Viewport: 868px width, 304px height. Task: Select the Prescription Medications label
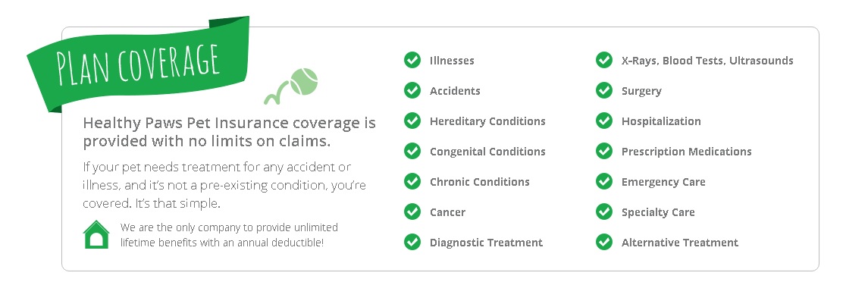pyautogui.click(x=686, y=151)
